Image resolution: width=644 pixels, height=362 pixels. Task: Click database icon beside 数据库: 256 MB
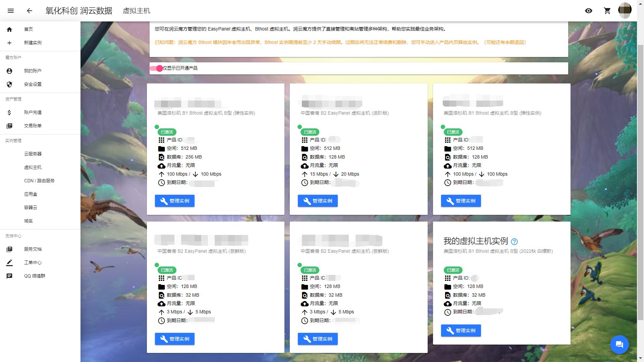coord(161,157)
